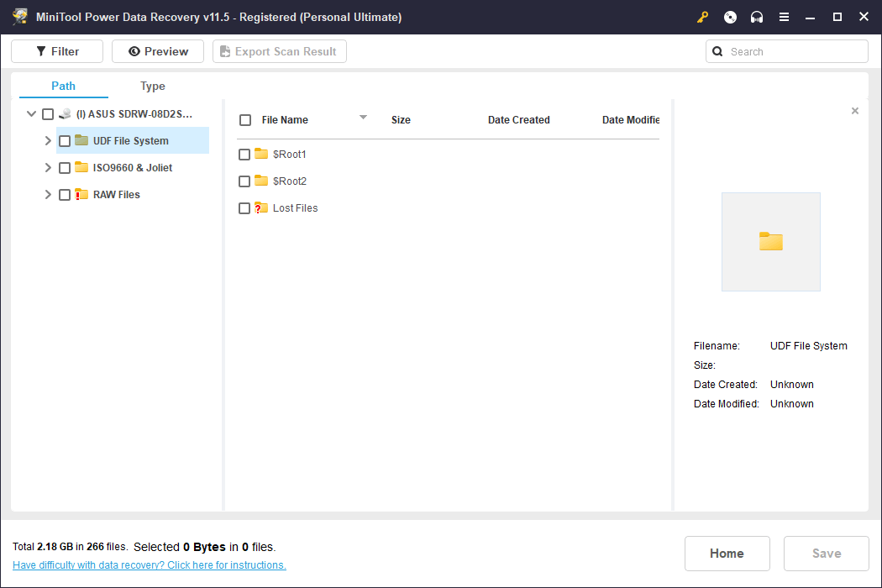Click the 'Selected 0 Bytes in 0 files' status
The width and height of the screenshot is (882, 588).
pyautogui.click(x=205, y=547)
